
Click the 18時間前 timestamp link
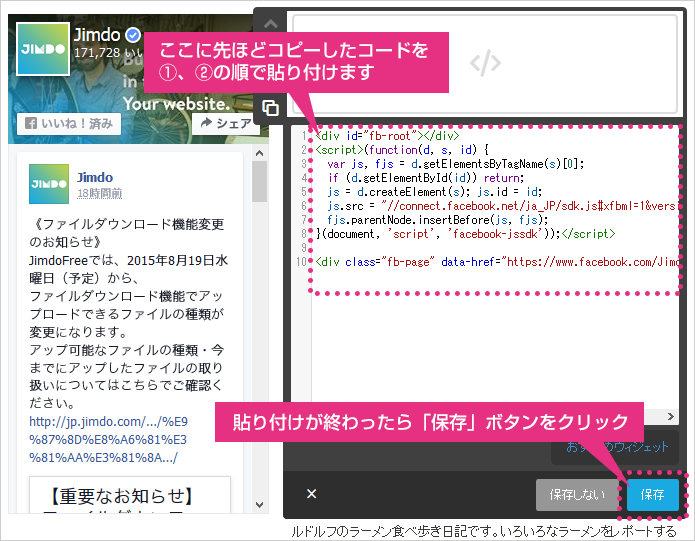99,193
